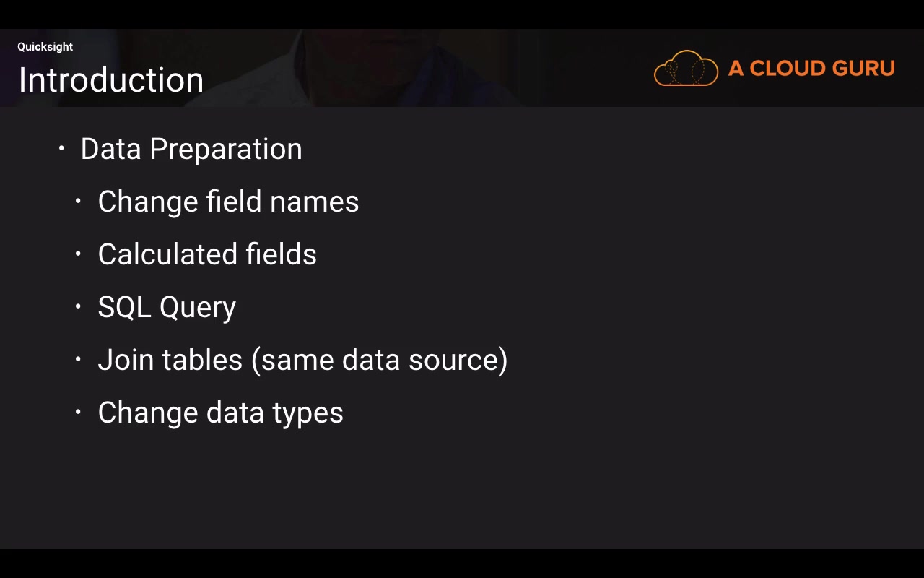Click the bullet dot before 'Join tables'
The width and height of the screenshot is (924, 578).
click(79, 360)
